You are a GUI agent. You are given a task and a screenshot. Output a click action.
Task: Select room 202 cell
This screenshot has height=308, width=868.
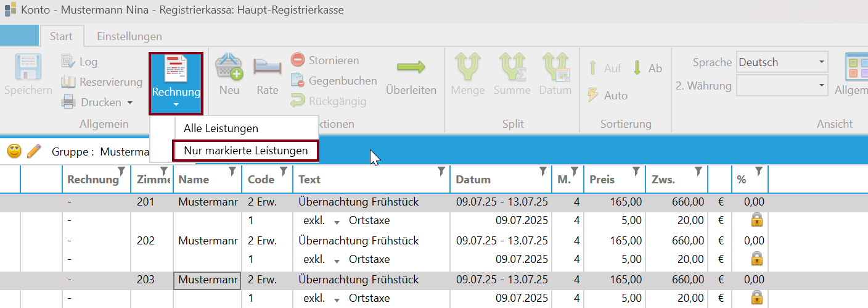[145, 241]
